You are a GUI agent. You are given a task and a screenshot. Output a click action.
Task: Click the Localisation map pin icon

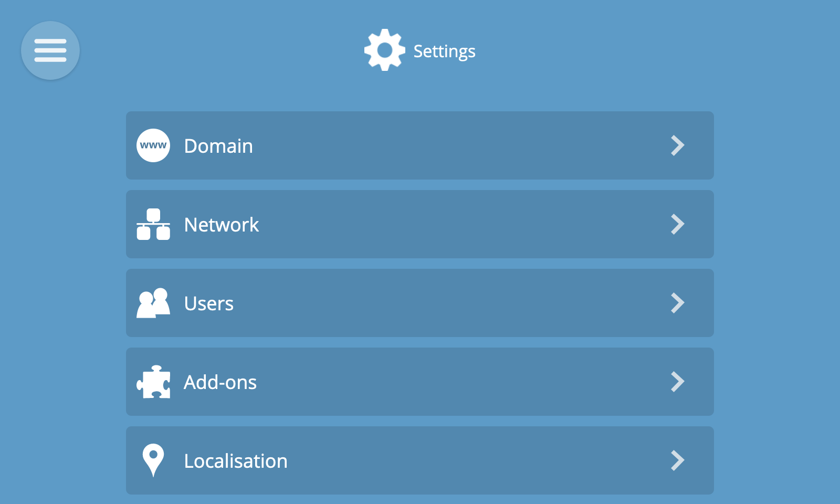[153, 460]
